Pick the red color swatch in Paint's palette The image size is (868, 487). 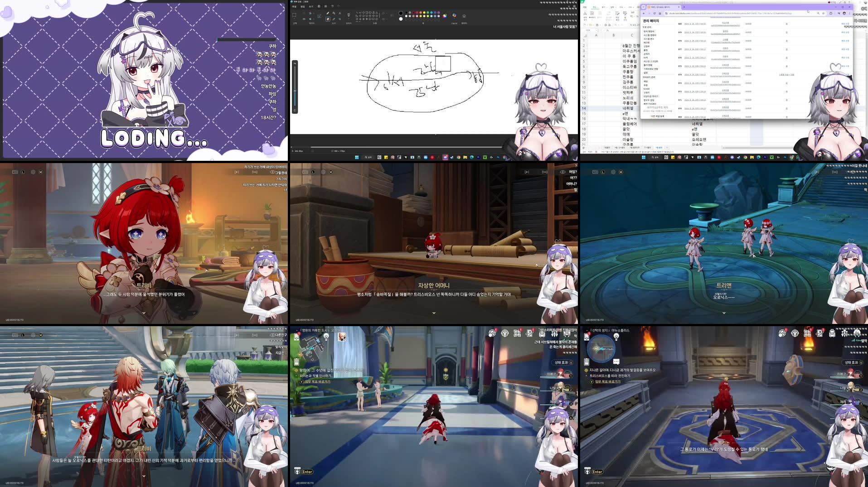click(x=417, y=12)
